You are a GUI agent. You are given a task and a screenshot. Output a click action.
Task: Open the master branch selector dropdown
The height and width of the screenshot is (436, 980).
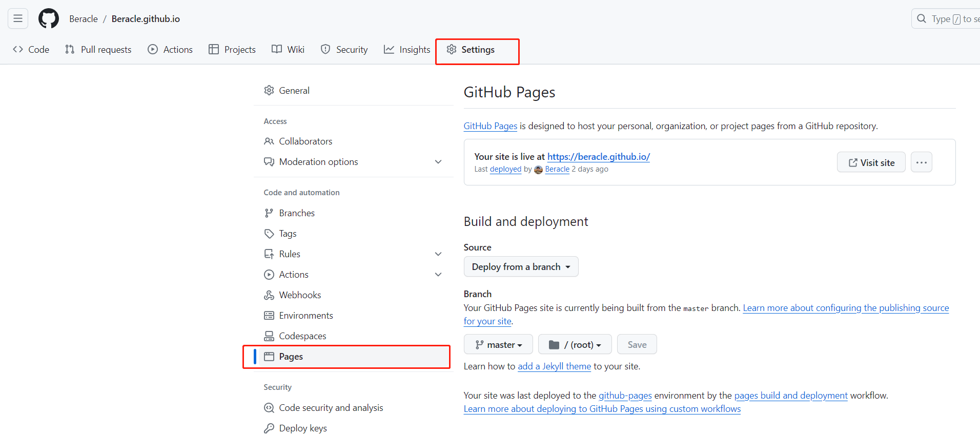click(498, 345)
